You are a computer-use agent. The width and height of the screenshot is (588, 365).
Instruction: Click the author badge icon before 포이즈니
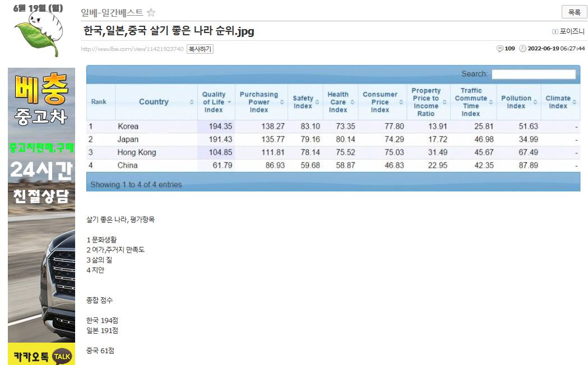tap(555, 31)
